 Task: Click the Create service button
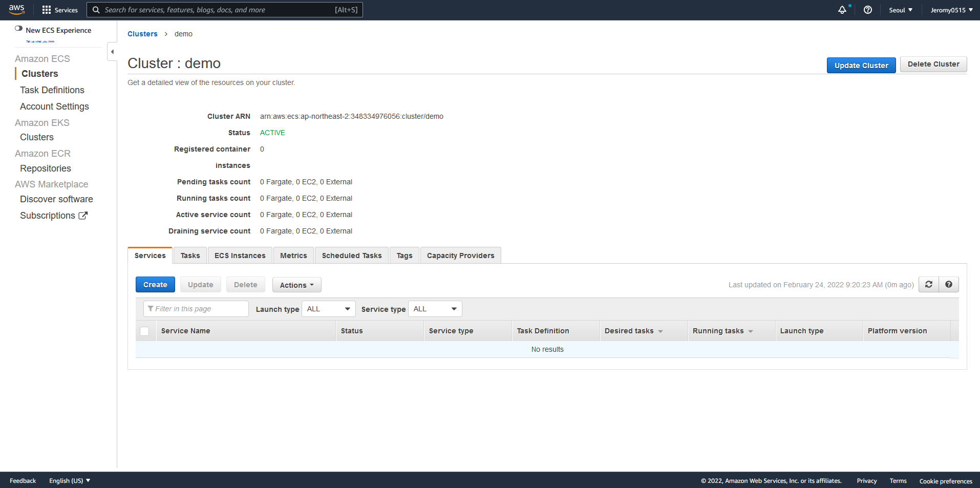click(155, 285)
